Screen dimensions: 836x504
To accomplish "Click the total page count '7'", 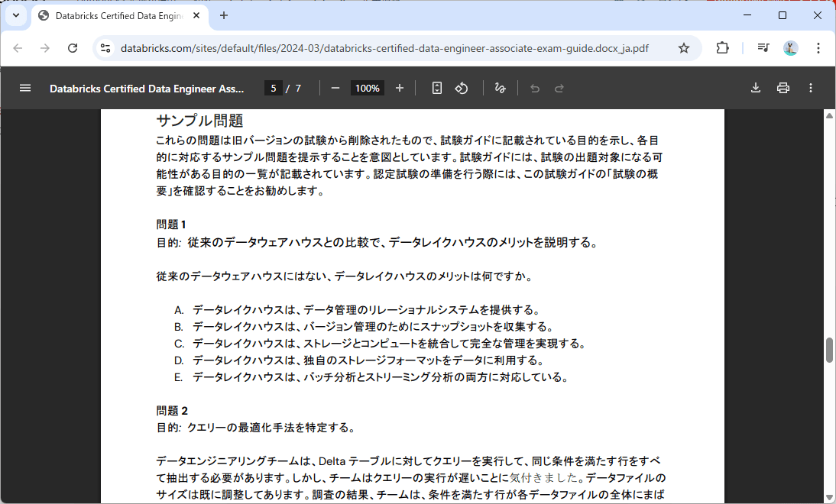I will (298, 89).
